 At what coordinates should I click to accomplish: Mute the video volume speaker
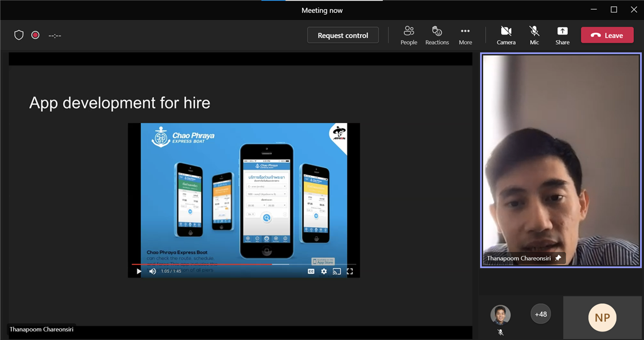coord(153,271)
